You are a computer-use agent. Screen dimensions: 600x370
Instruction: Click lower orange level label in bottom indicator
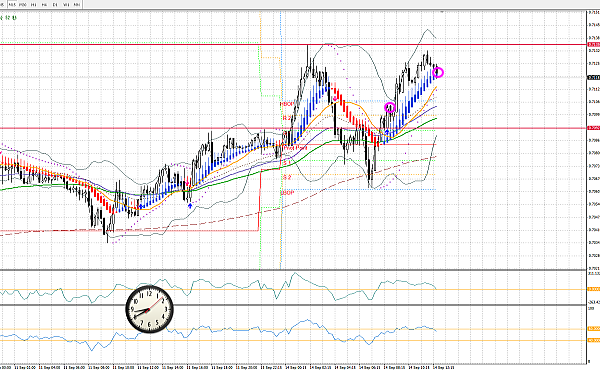coord(593,340)
